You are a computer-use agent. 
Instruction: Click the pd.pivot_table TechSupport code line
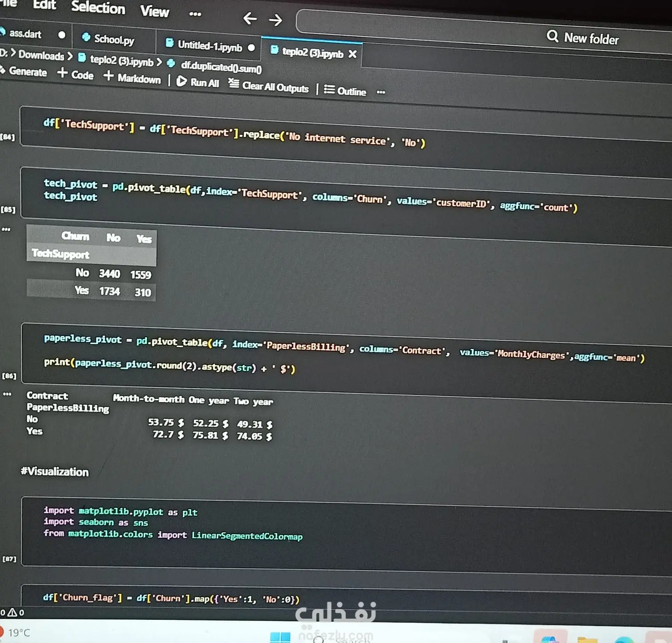click(310, 196)
